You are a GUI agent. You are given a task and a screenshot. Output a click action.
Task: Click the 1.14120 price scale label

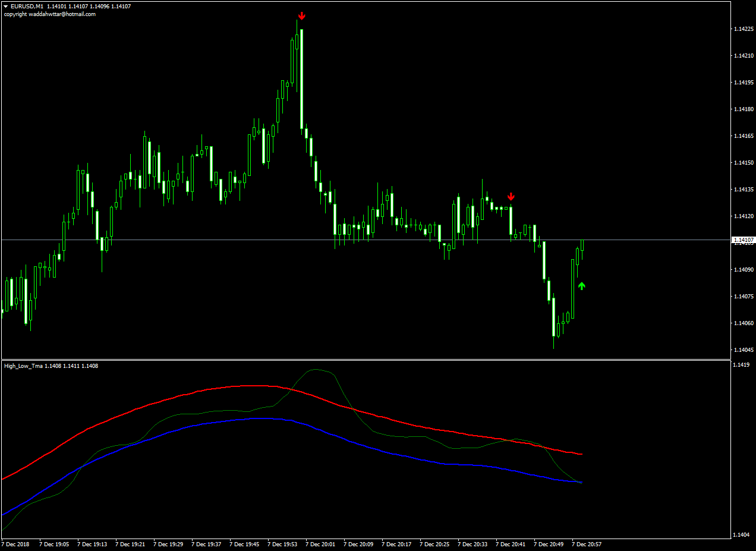(744, 216)
